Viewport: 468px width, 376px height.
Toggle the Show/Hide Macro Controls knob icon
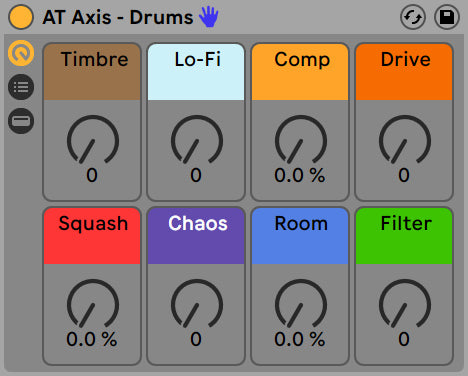21,53
